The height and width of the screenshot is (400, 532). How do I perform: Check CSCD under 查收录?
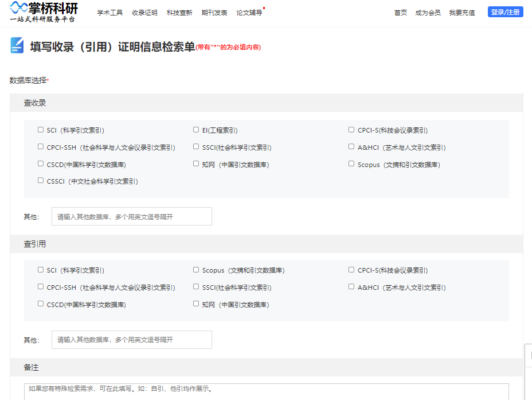click(41, 164)
